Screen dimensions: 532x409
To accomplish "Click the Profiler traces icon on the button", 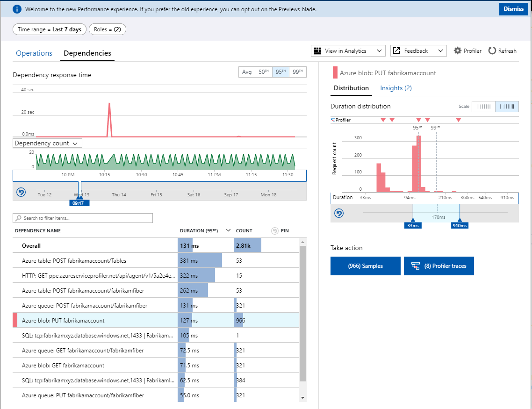I will point(415,266).
